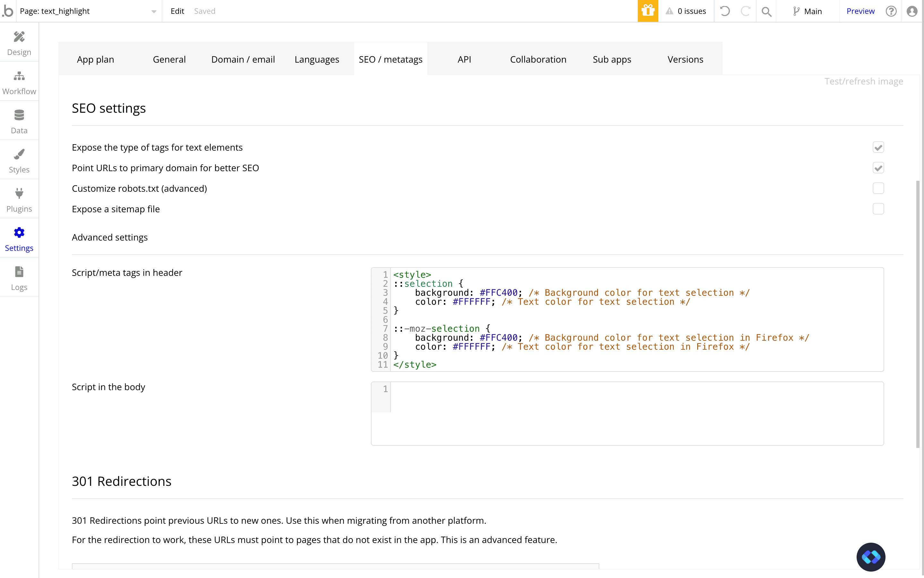Open the user account avatar menu
The width and height of the screenshot is (924, 578).
(912, 11)
